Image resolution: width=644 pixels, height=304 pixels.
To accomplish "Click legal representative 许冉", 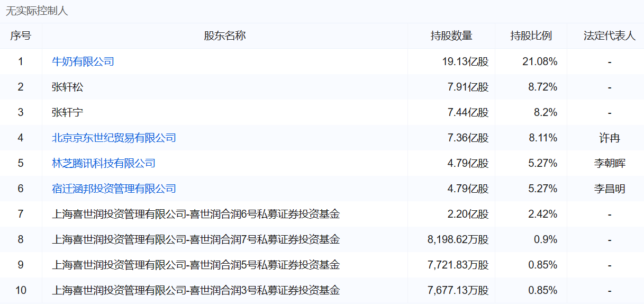I will [x=610, y=138].
